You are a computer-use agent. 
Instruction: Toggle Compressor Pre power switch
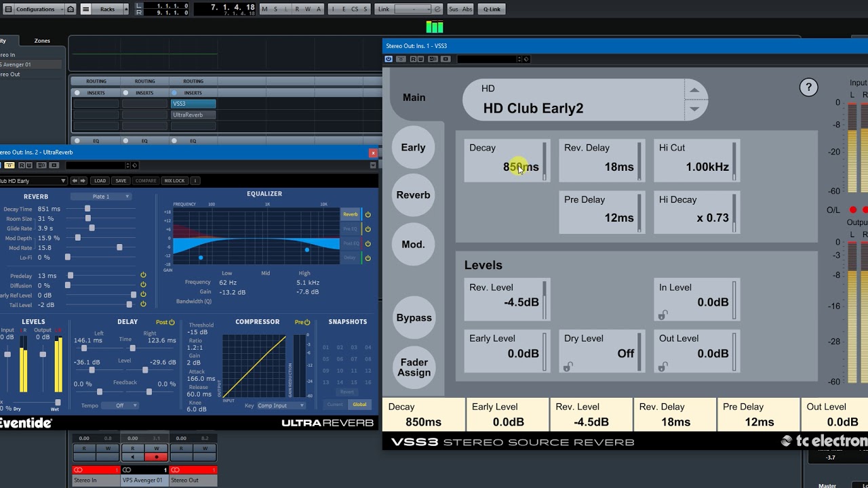point(307,323)
